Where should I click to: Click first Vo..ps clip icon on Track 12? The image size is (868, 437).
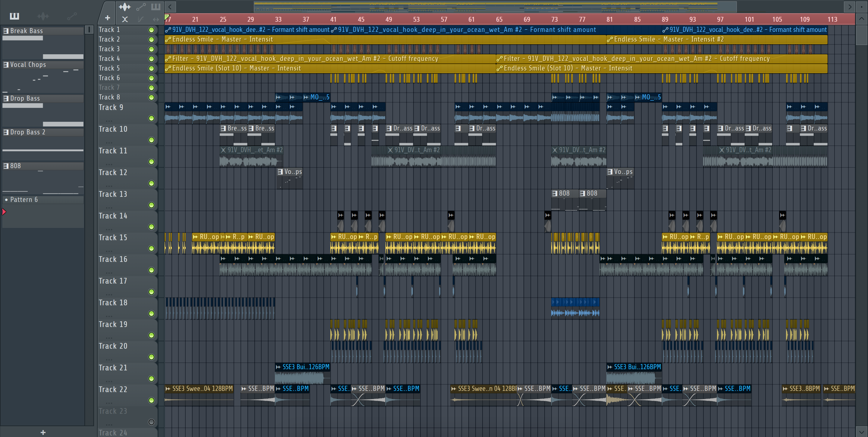(280, 172)
